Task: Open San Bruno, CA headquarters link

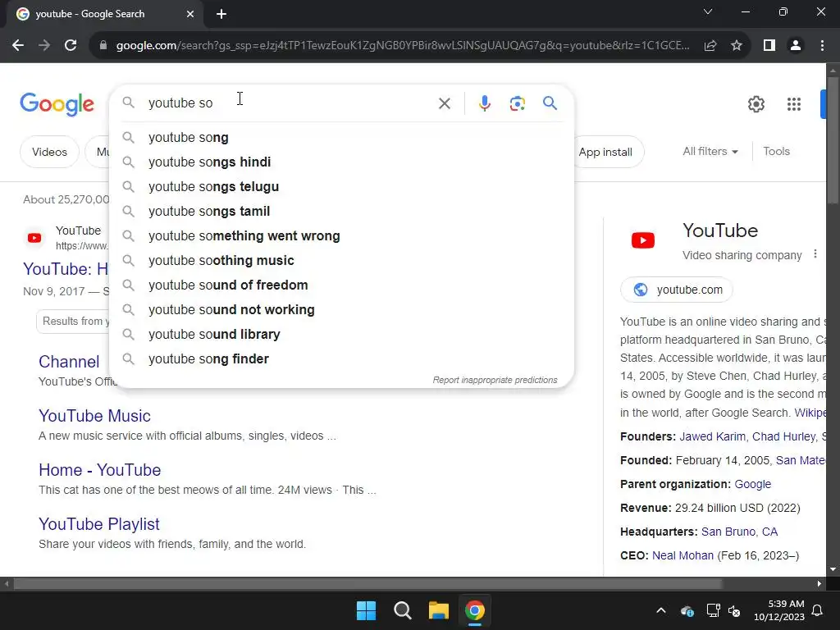Action: click(x=739, y=532)
